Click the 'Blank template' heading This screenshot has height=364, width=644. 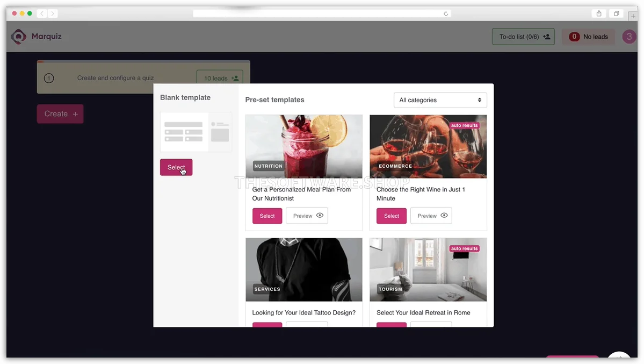[x=185, y=97]
